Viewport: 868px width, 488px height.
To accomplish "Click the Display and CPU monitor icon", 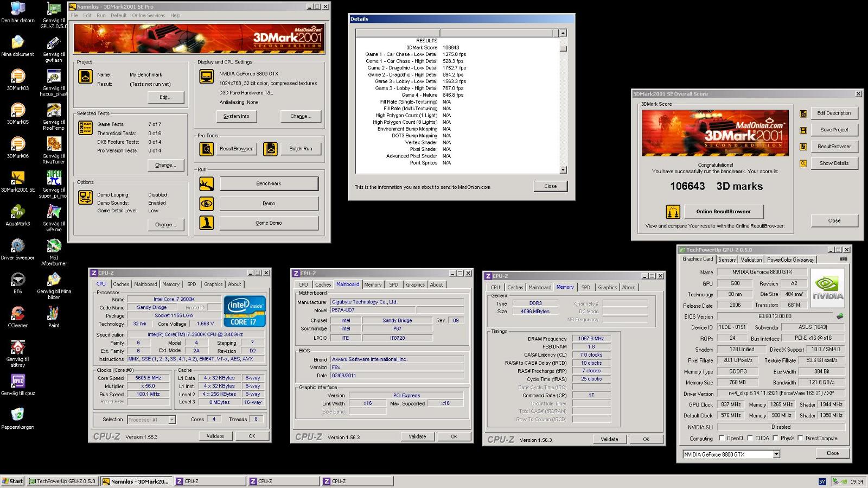I will 207,77.
